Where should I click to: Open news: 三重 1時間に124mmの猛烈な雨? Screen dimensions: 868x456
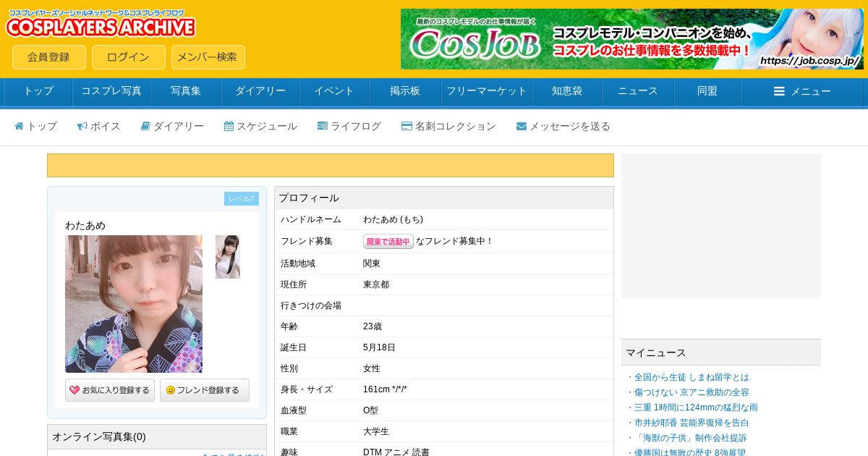pos(696,408)
